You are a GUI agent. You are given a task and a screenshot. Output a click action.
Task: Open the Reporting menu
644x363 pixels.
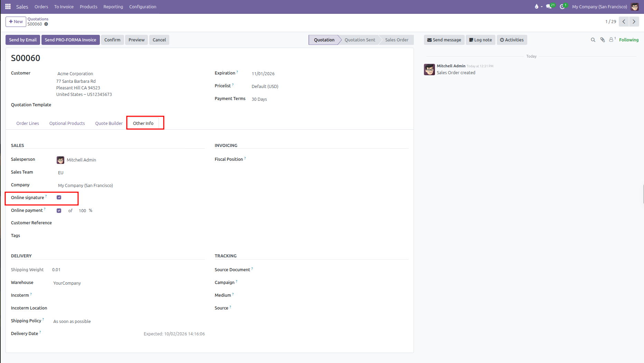pyautogui.click(x=113, y=7)
